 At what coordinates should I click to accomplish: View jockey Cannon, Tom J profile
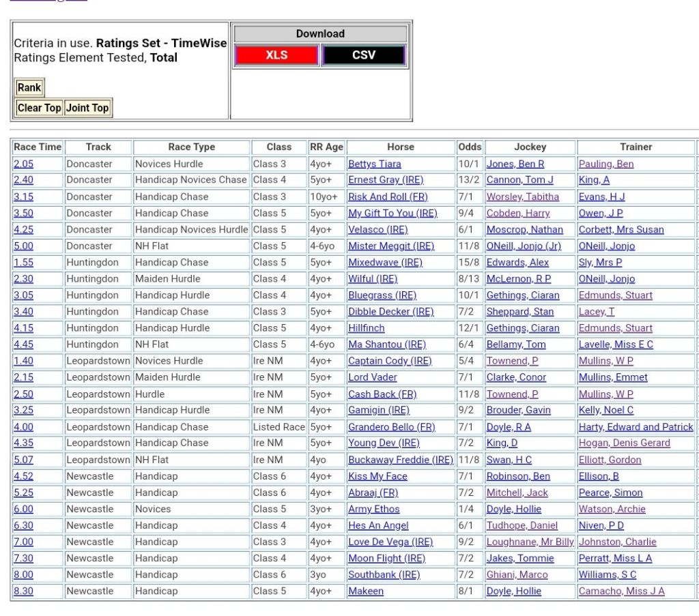519,180
